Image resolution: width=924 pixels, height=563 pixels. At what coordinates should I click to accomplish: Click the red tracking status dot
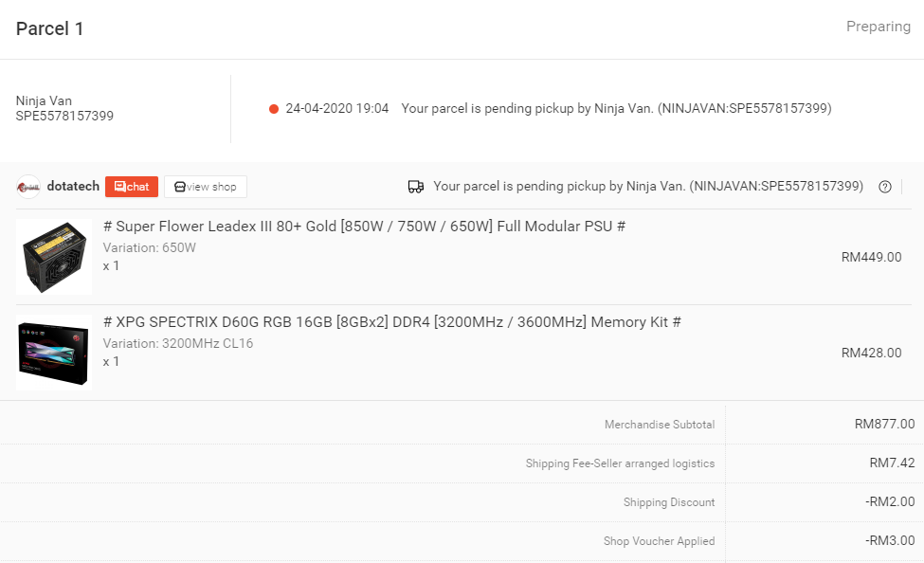[x=274, y=109]
